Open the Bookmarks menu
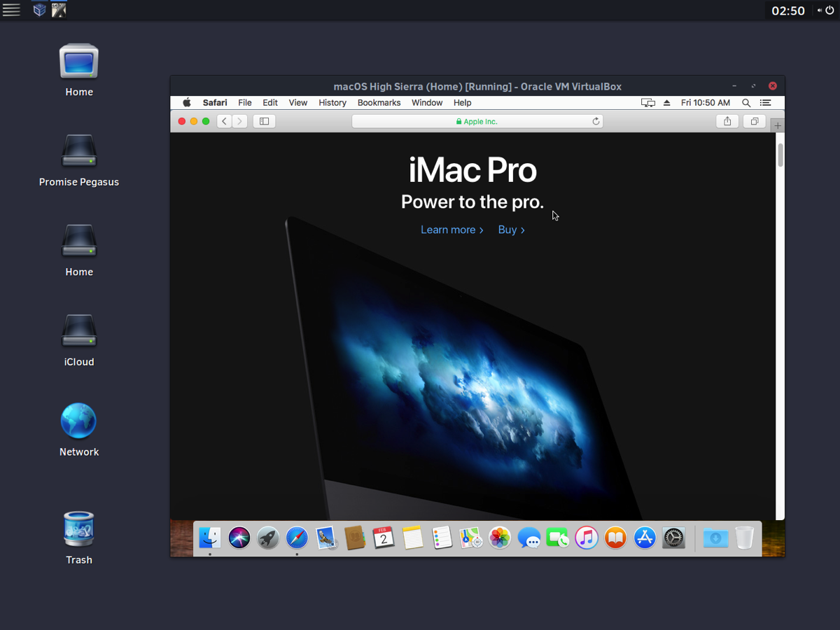The image size is (840, 630). [379, 102]
